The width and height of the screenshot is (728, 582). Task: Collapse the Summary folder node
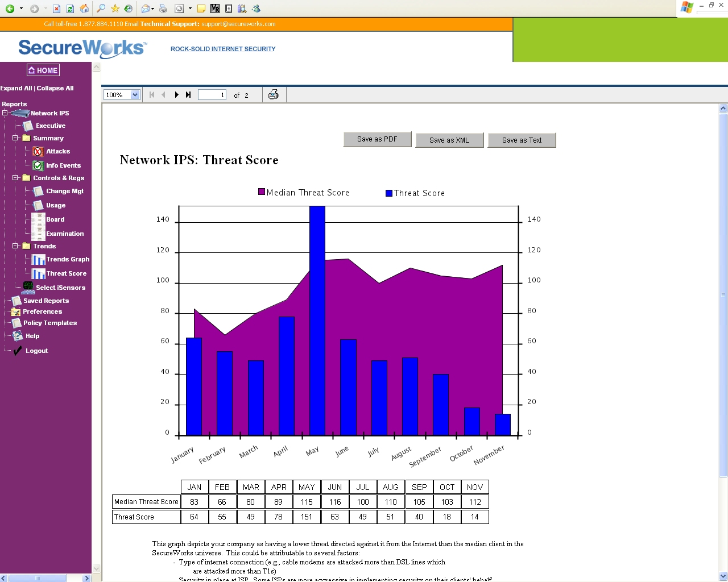tap(15, 138)
